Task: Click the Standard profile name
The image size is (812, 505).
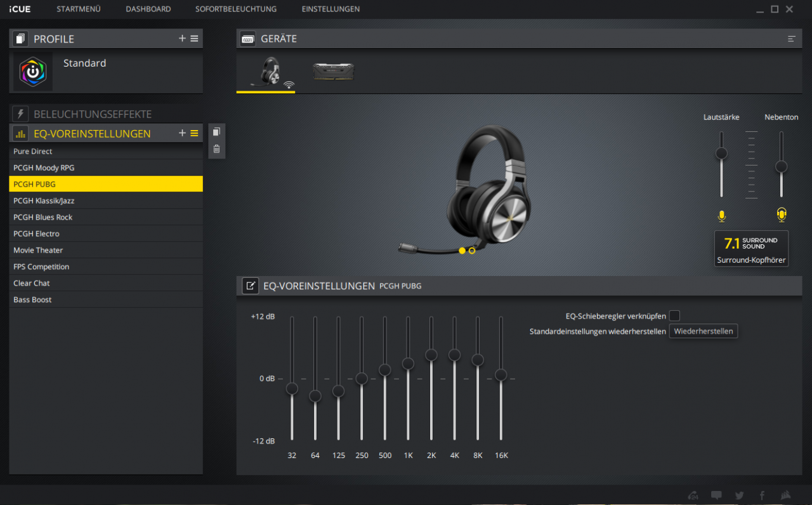Action: 84,63
